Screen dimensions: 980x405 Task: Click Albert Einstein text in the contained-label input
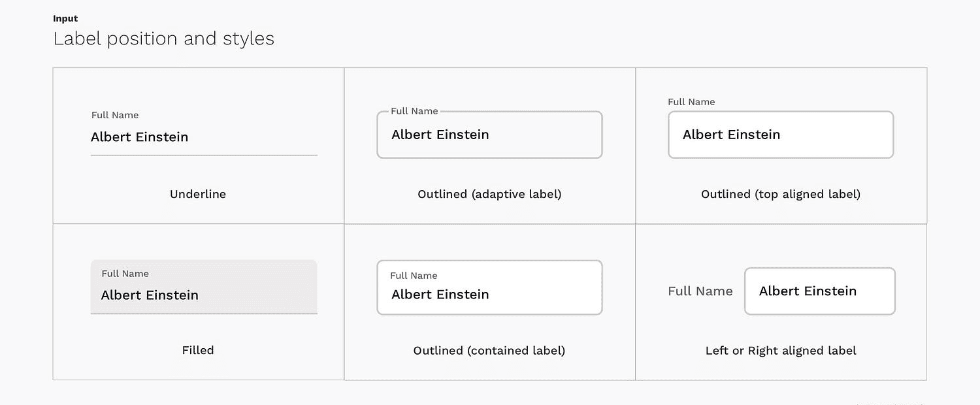click(440, 295)
